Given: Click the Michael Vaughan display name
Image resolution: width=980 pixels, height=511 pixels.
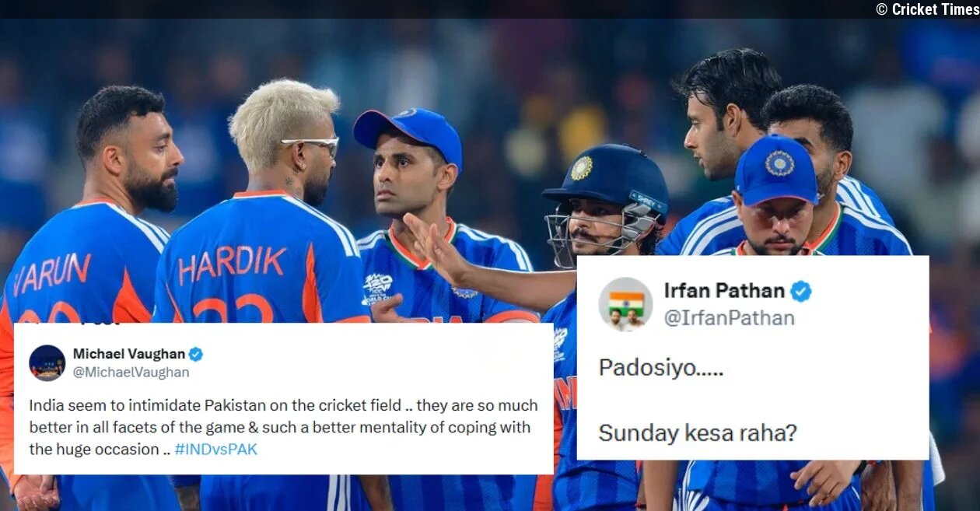Looking at the screenshot, I should [x=129, y=354].
